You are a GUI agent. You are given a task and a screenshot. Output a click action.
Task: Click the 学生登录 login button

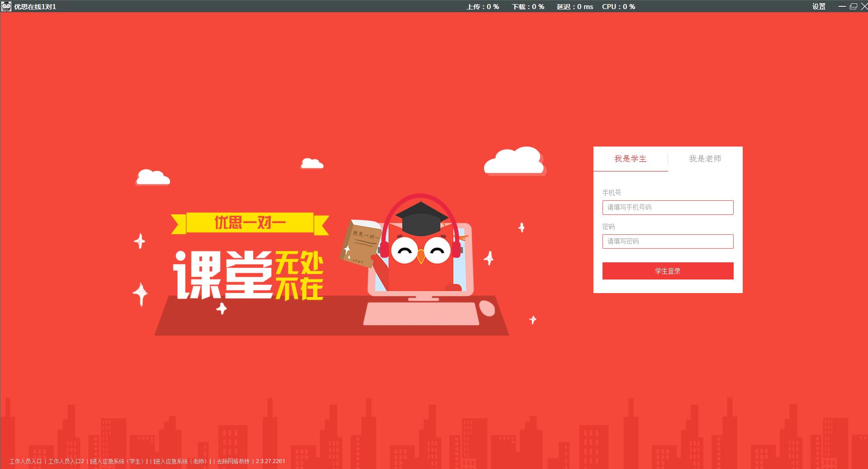(x=668, y=271)
